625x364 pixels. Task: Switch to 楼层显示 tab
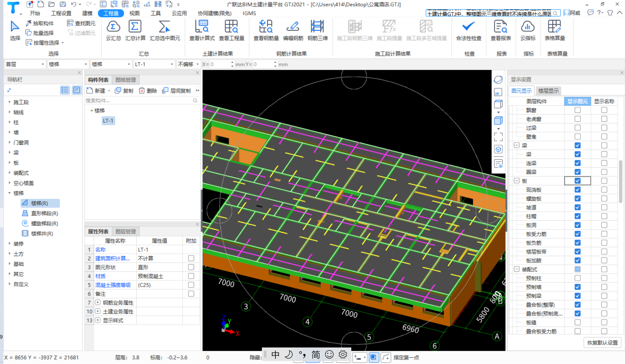click(x=548, y=91)
